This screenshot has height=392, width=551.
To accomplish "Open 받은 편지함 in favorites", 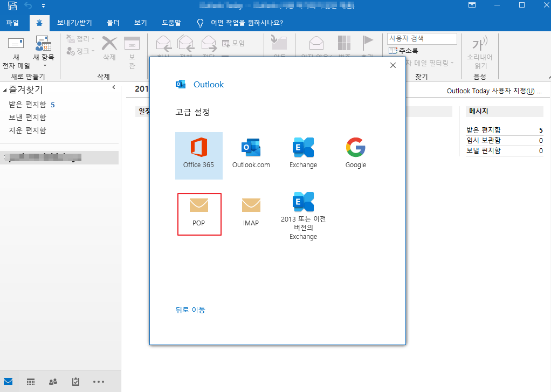I will 27,105.
